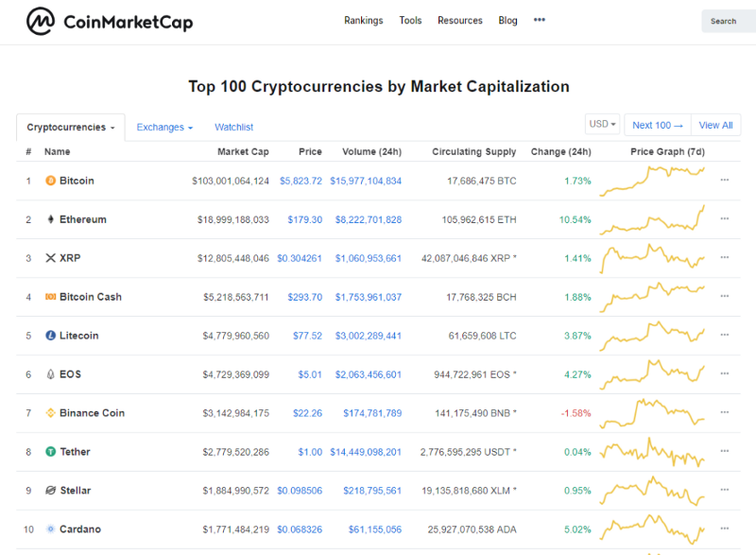Click the Stellar rocket icon
Screen dimensions: 756x555
(x=51, y=491)
